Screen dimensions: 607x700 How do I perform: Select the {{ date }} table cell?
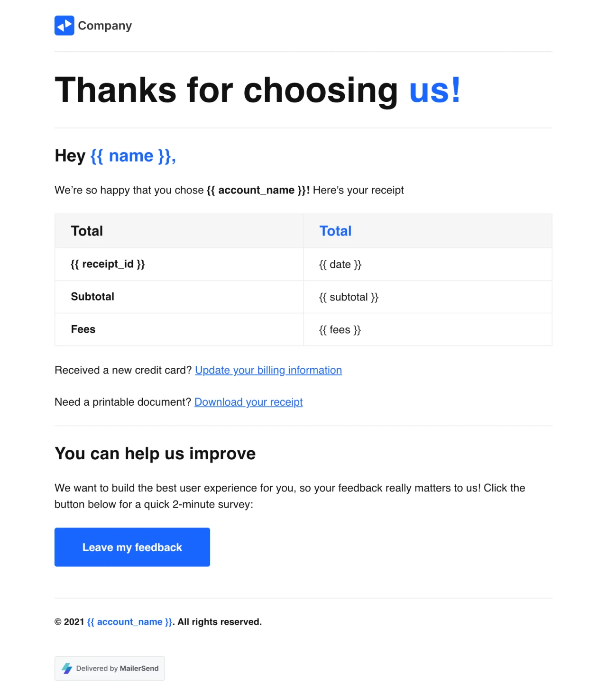[x=340, y=264]
